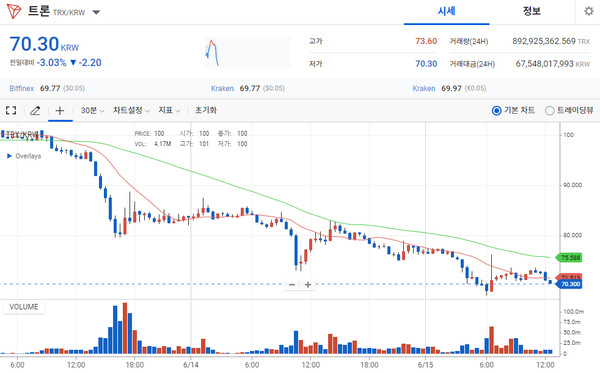Open the 차트설정 dropdown

pos(131,111)
